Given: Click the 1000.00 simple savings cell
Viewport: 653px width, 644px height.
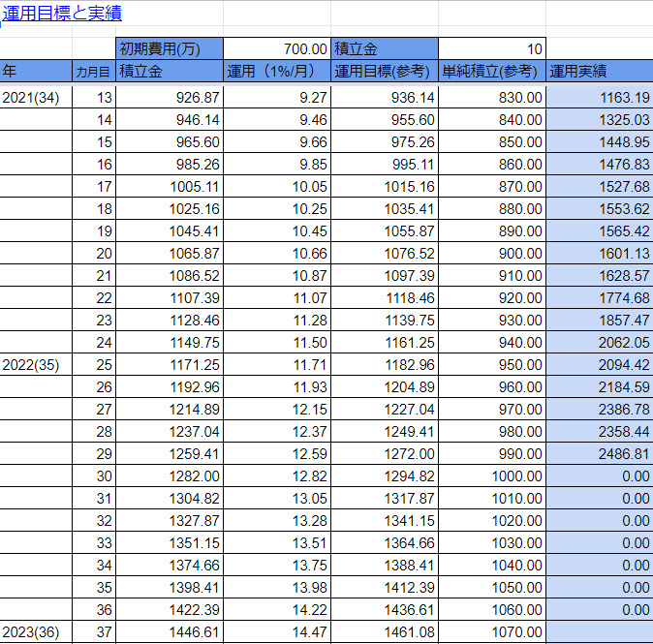Looking at the screenshot, I should pyautogui.click(x=491, y=475).
